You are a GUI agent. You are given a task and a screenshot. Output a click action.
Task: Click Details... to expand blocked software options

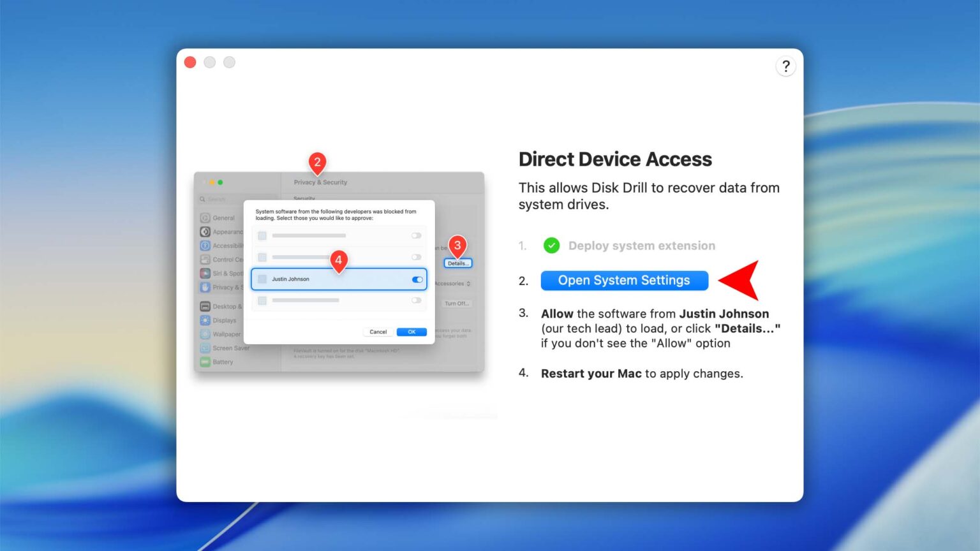[458, 263]
